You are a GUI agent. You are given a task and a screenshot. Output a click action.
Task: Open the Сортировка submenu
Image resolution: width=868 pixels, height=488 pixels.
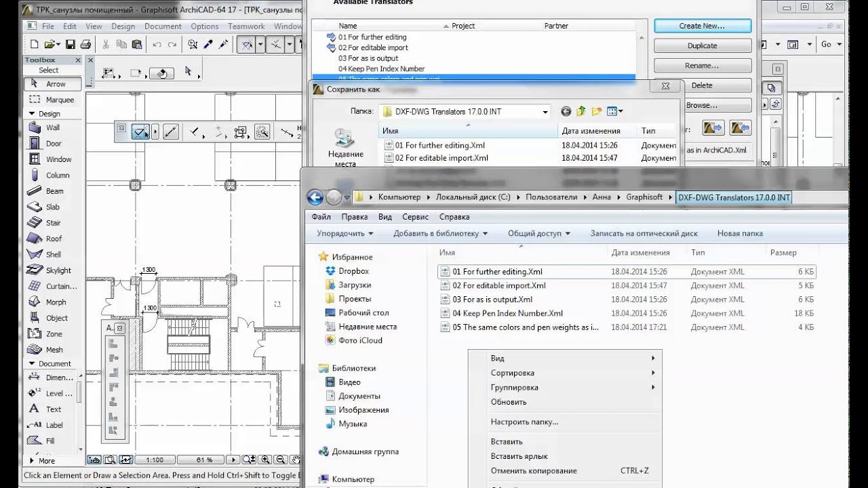click(565, 373)
